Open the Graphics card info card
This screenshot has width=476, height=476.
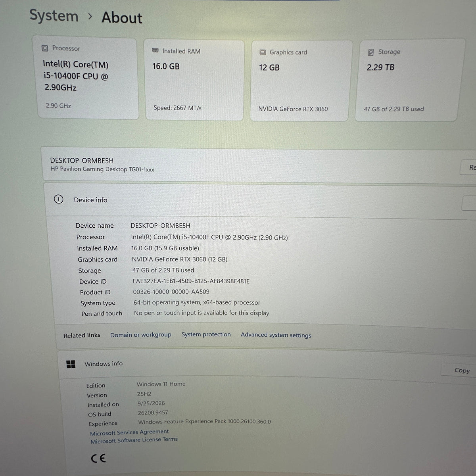coord(301,81)
